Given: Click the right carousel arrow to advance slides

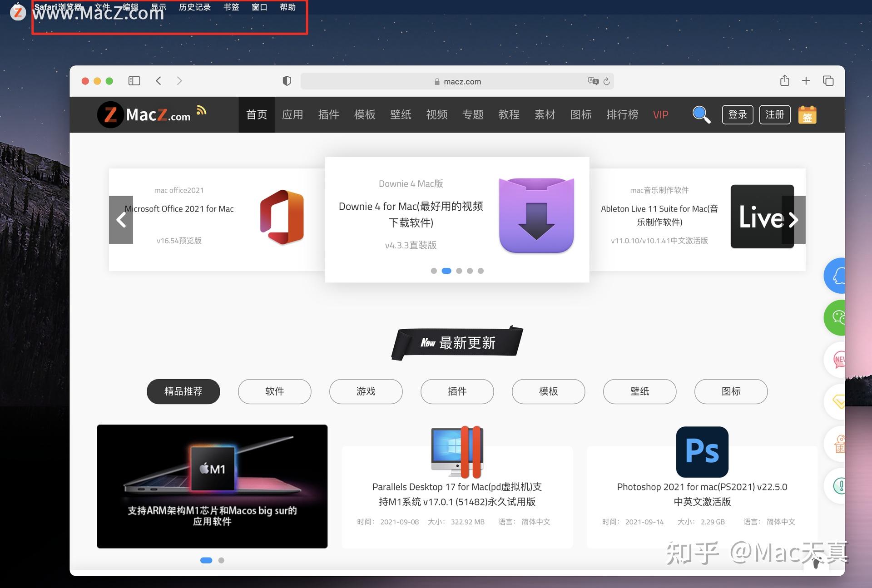Looking at the screenshot, I should pyautogui.click(x=794, y=219).
